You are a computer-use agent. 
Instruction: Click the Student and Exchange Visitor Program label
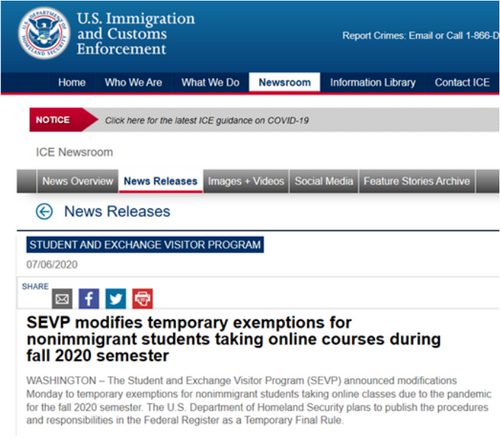pos(145,245)
